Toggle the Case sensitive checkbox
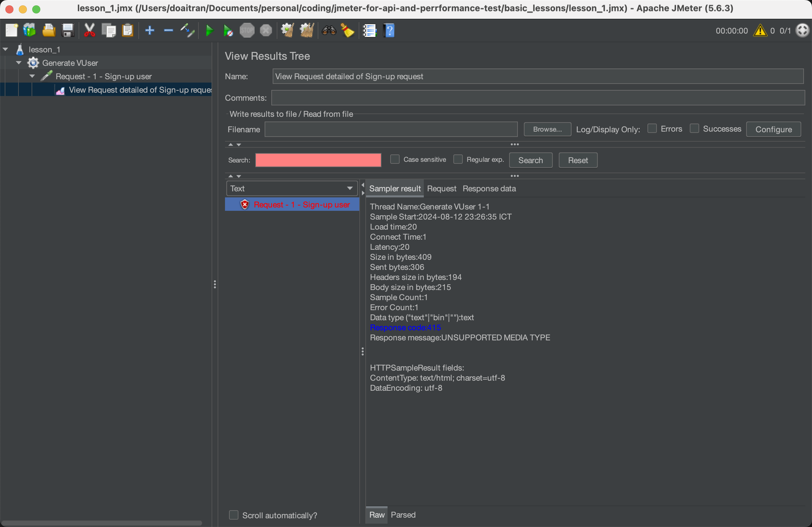Image resolution: width=812 pixels, height=527 pixels. pyautogui.click(x=395, y=159)
